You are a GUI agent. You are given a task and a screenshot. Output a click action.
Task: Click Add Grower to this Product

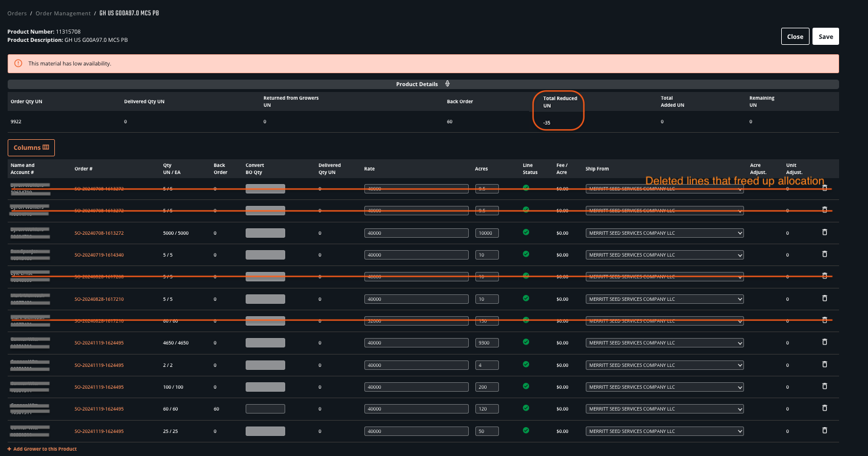pos(42,449)
